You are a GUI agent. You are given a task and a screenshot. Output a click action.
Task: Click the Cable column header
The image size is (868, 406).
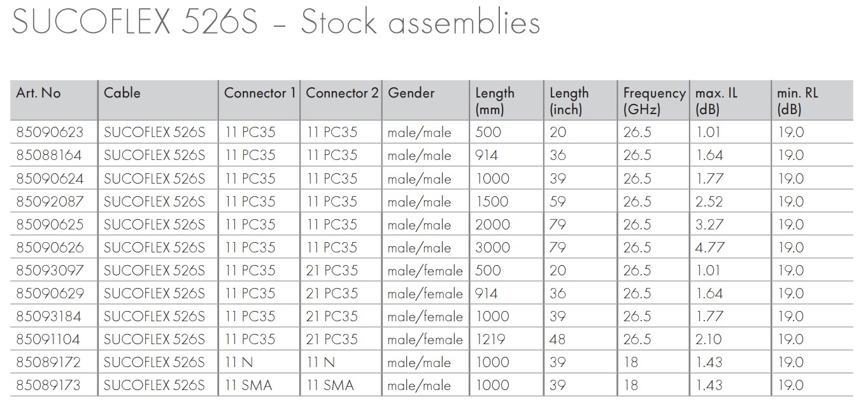click(x=122, y=93)
